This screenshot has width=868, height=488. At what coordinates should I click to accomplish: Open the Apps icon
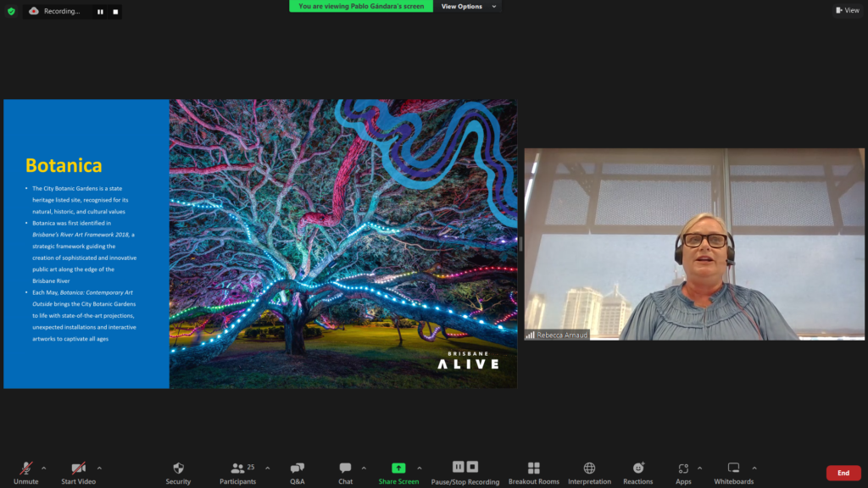(x=683, y=469)
